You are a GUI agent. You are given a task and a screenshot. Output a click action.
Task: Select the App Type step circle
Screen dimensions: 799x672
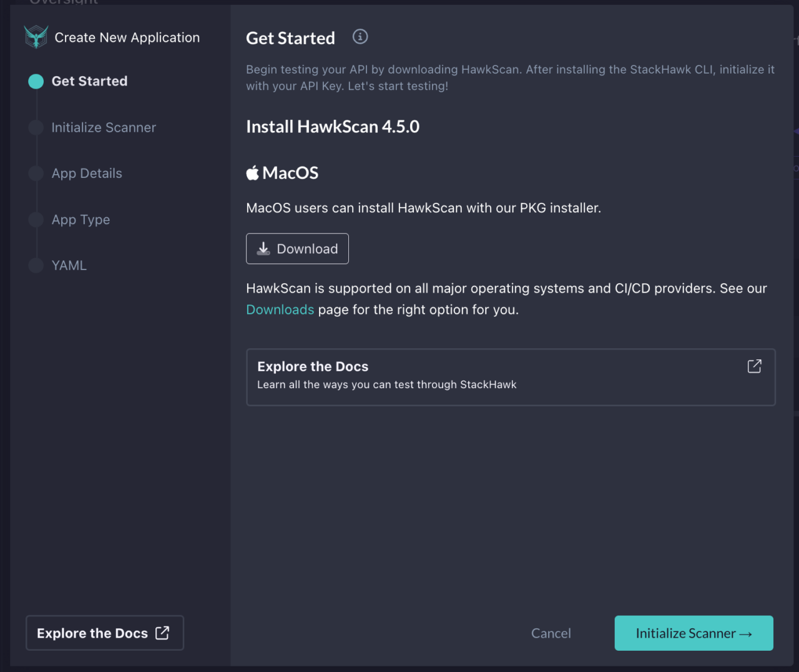(x=36, y=220)
